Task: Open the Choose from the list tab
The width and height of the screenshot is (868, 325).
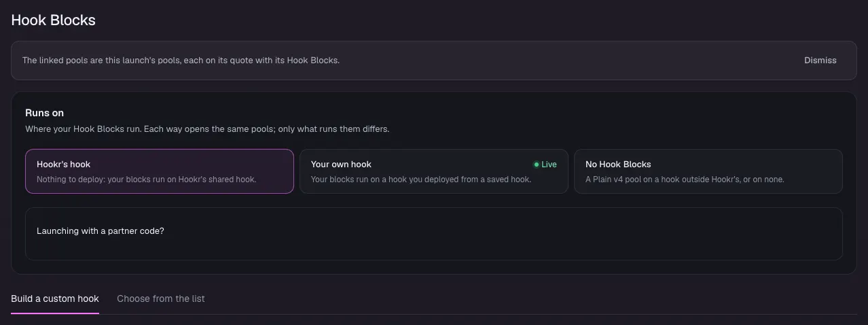Action: [161, 298]
